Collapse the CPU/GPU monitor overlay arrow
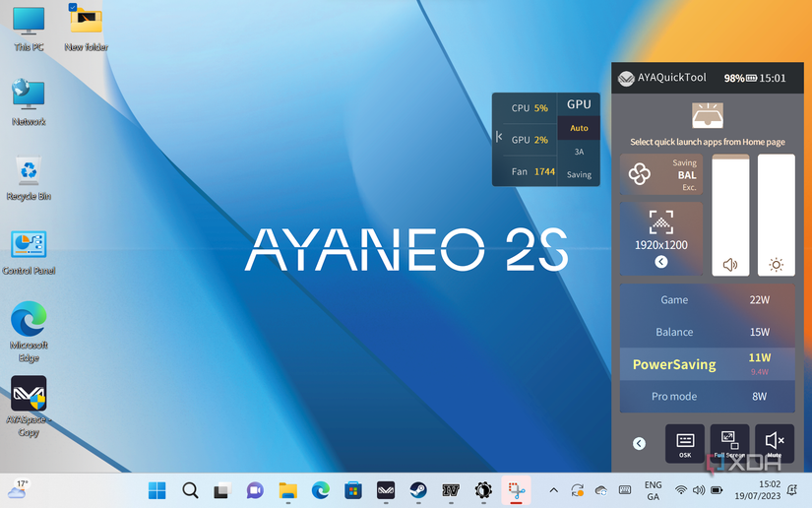812x508 pixels. pos(499,137)
